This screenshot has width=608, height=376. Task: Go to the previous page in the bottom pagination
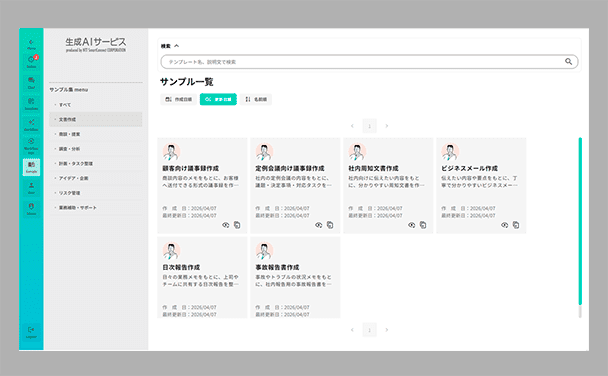tap(352, 330)
